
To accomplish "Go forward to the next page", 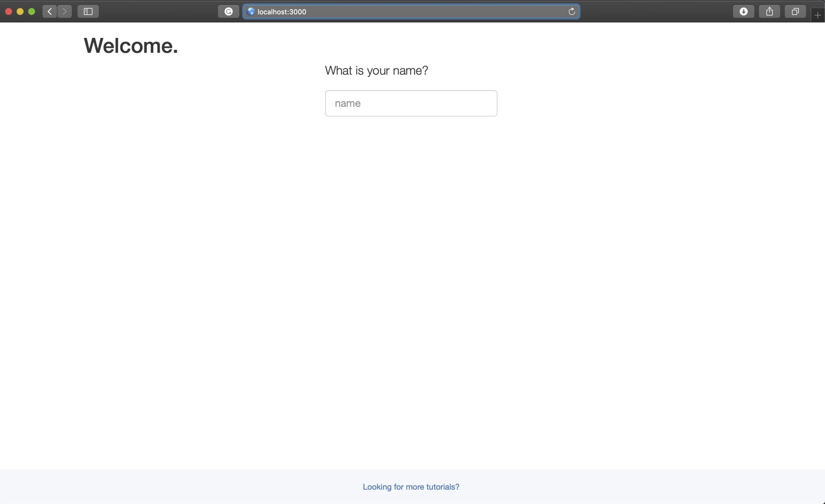I will point(64,12).
